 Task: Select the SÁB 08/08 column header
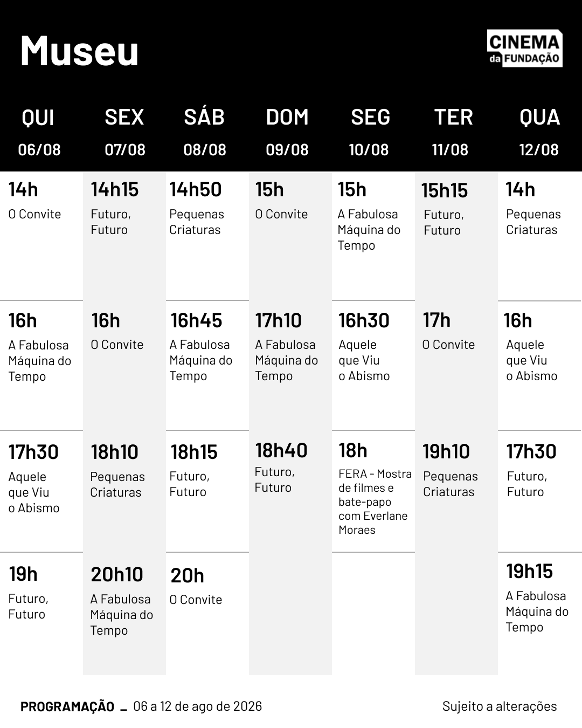pyautogui.click(x=204, y=132)
